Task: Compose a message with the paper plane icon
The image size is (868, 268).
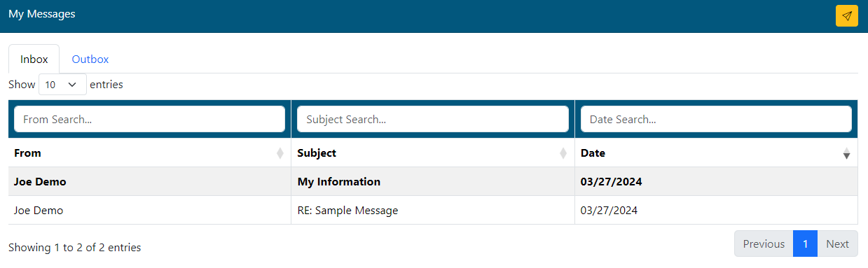Action: 846,16
